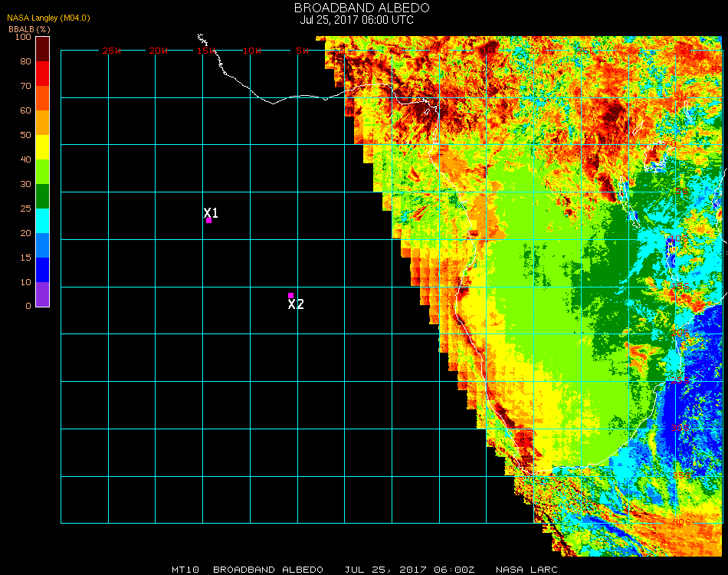The image size is (728, 575).
Task: Select the purple 0–10% legend swatch
Action: (x=43, y=294)
